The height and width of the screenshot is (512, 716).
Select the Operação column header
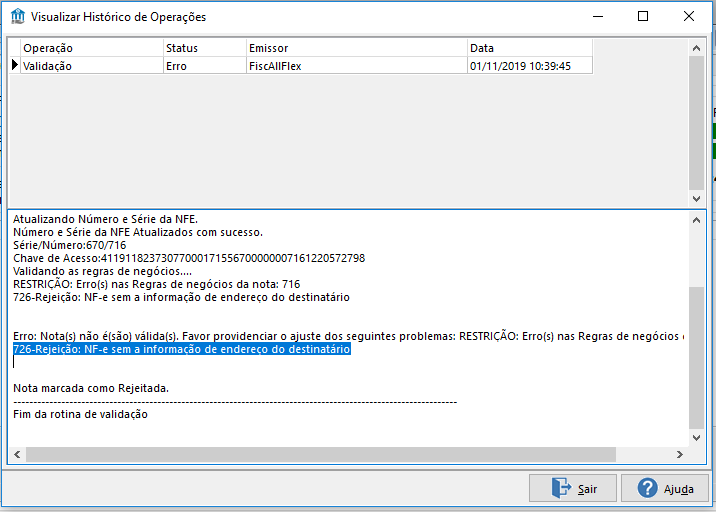coord(92,48)
